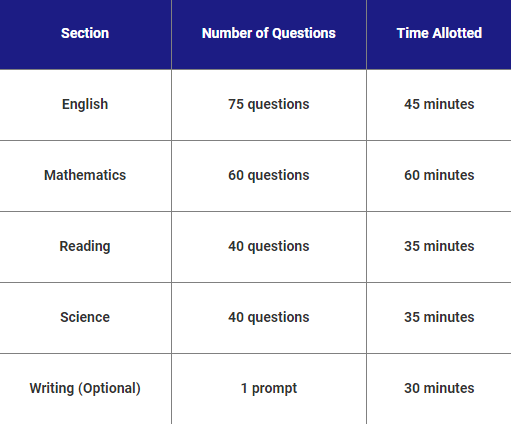Select the Reading section cell
Screen dimensions: 511x424
pos(85,246)
